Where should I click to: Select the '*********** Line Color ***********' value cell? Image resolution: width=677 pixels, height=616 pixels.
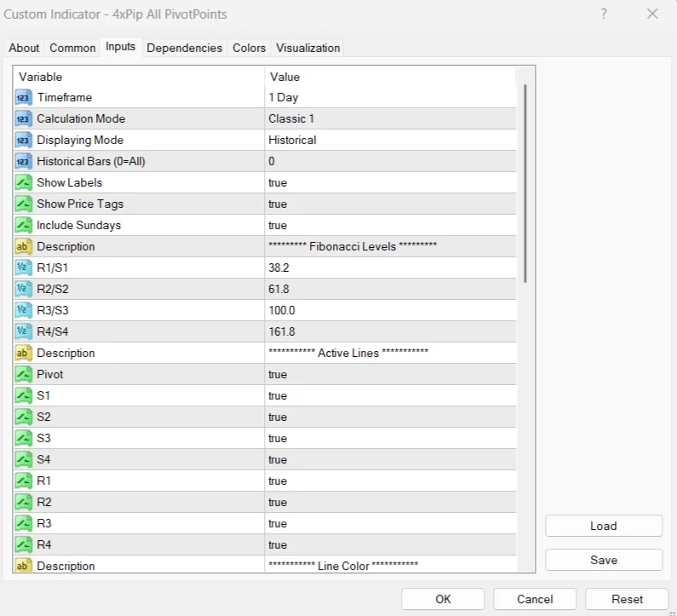[390, 564]
